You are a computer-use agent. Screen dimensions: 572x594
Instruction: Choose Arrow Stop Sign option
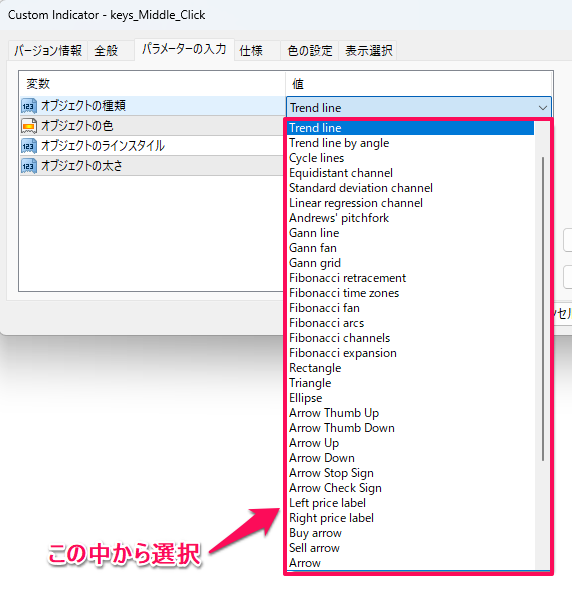[410, 473]
